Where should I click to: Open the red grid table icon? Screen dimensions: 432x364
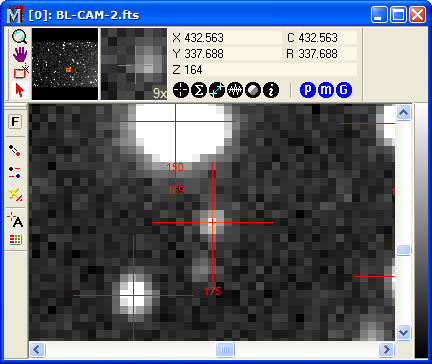(15, 239)
